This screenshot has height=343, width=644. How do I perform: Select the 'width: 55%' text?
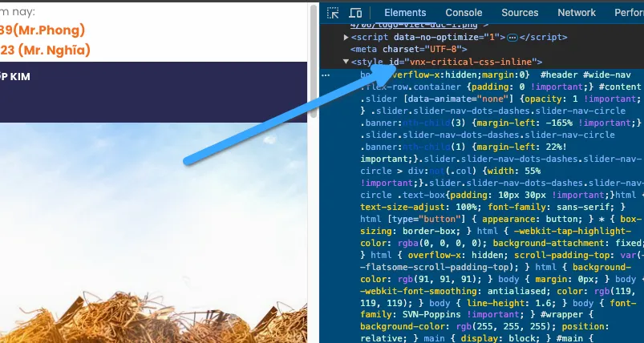(514, 171)
